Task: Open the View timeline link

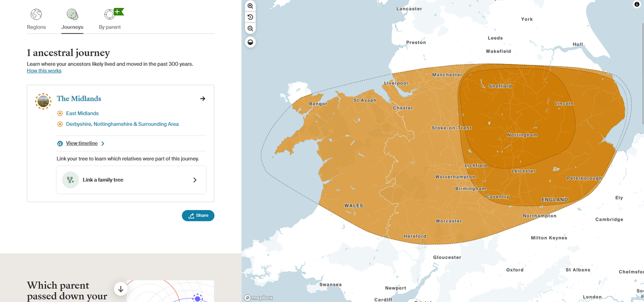Action: (82, 143)
